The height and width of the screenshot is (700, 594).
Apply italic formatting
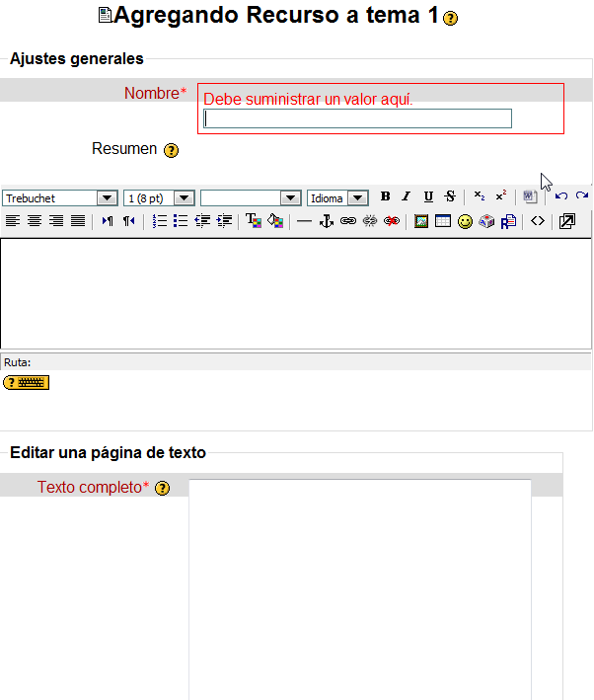click(406, 196)
